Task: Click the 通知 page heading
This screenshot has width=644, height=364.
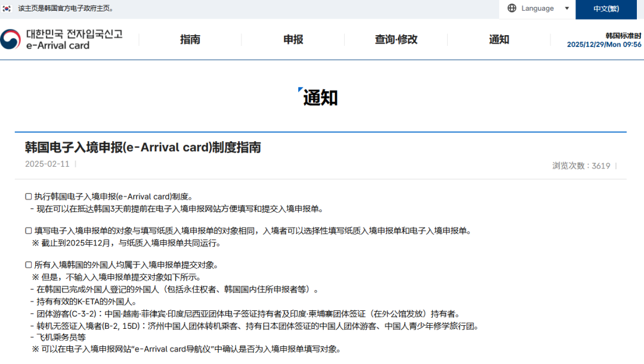Action: click(322, 97)
